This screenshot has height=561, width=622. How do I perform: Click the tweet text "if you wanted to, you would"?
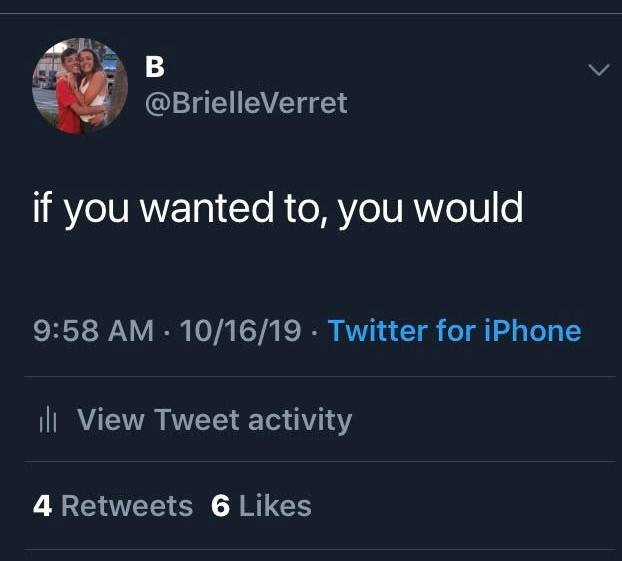[278, 207]
